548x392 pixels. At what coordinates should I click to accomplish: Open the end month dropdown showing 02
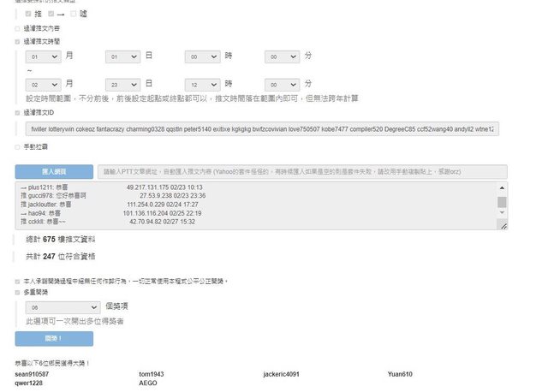(x=44, y=85)
